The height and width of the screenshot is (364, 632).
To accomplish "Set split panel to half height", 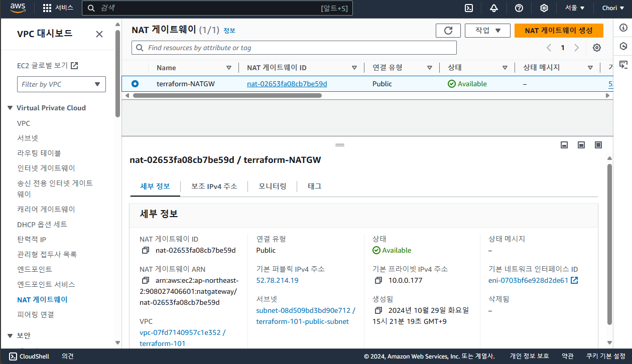I will [581, 145].
